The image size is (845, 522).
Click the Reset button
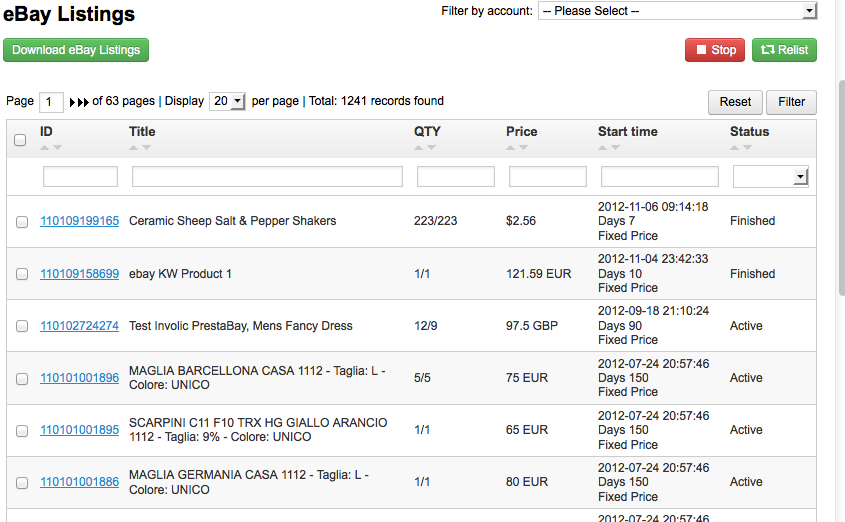click(735, 102)
